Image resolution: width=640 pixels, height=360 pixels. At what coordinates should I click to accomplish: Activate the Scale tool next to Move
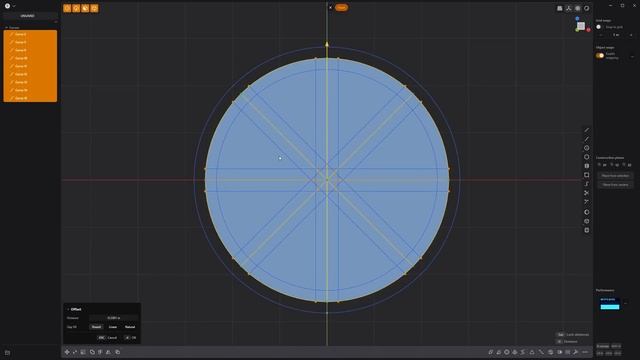click(75, 352)
